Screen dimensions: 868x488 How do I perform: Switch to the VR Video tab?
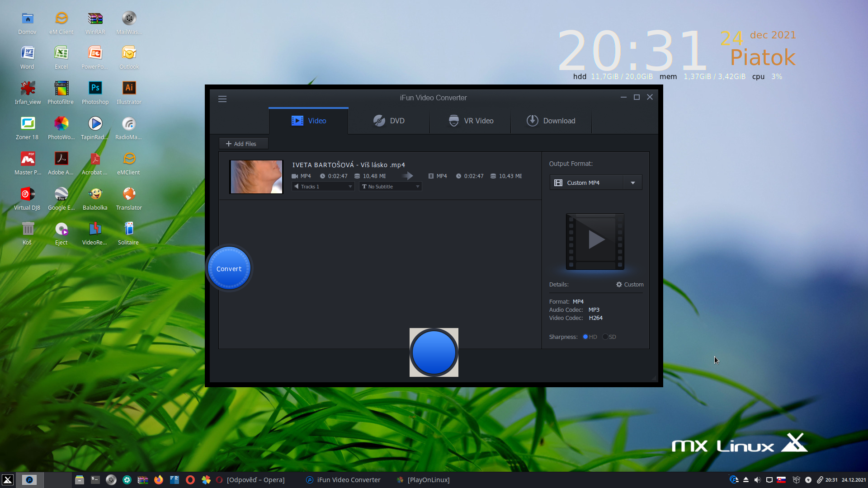click(x=470, y=121)
